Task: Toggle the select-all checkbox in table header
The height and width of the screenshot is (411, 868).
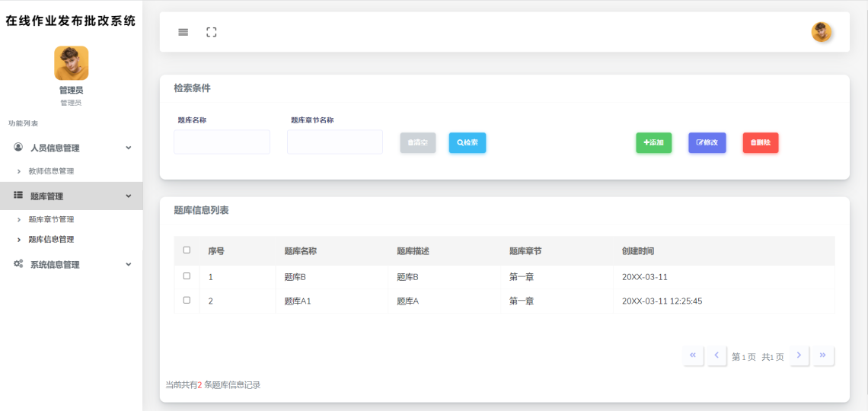Action: [187, 250]
